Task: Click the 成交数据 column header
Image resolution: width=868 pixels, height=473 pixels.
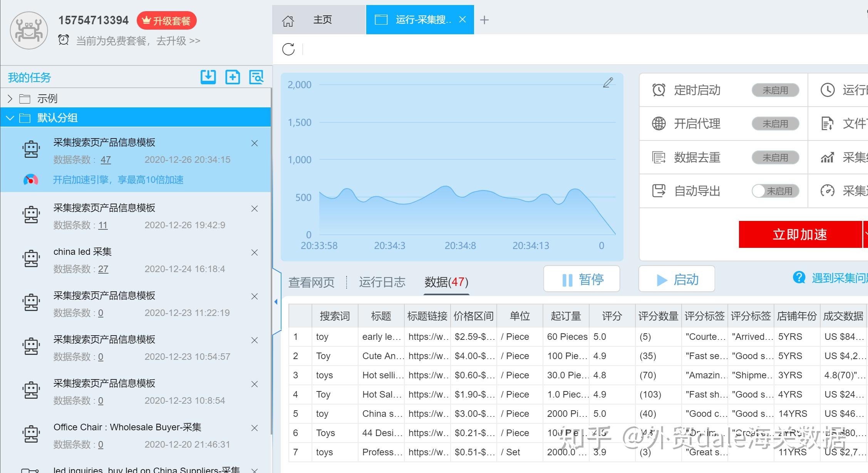Action: (x=843, y=316)
